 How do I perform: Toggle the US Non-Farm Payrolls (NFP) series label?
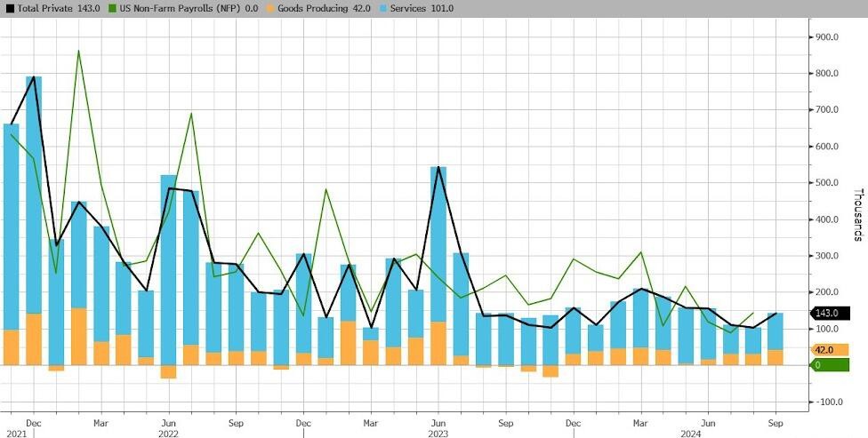pos(178,8)
